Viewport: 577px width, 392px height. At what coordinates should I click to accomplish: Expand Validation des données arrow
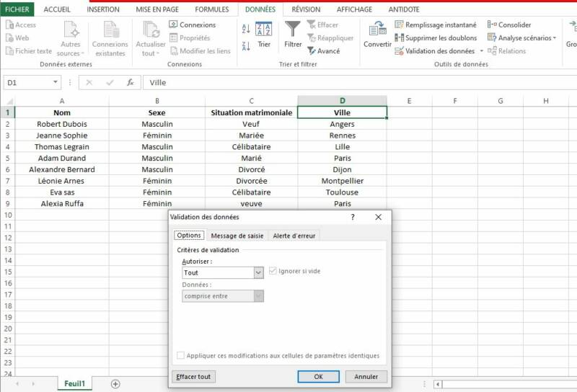tap(481, 51)
